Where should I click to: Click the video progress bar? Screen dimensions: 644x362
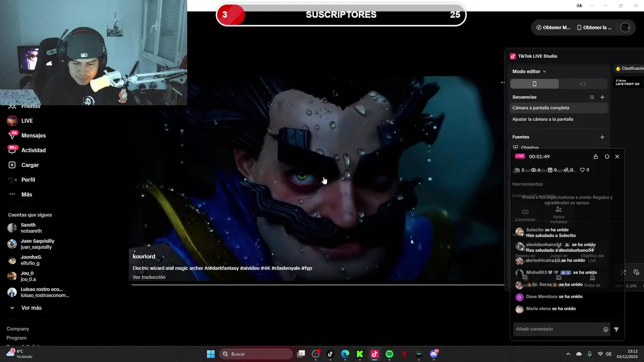(x=317, y=285)
